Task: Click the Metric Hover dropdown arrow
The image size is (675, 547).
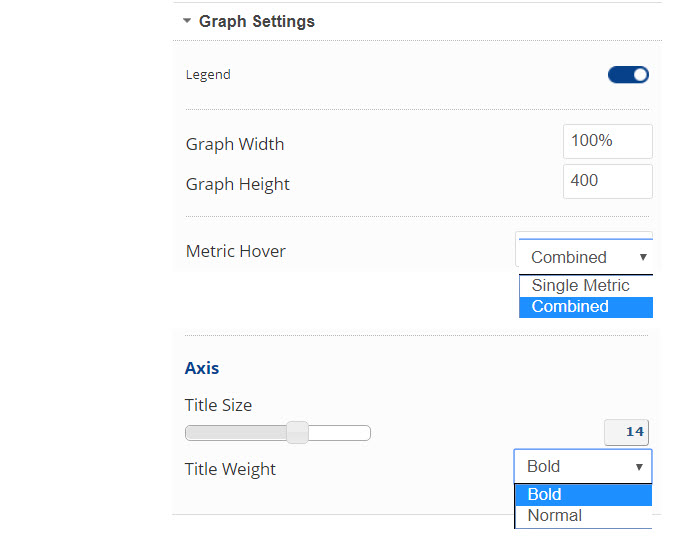Action: pos(642,257)
